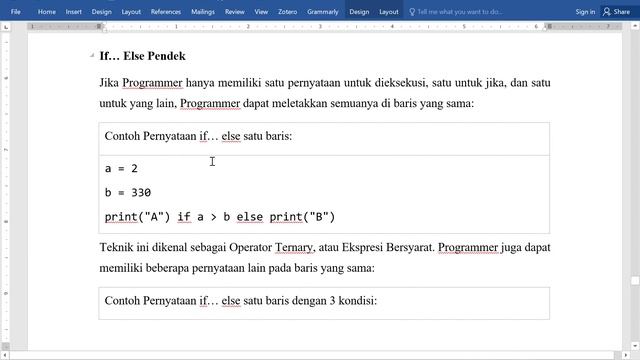The image size is (640, 360).
Task: Click the Share person icon
Action: pos(607,12)
